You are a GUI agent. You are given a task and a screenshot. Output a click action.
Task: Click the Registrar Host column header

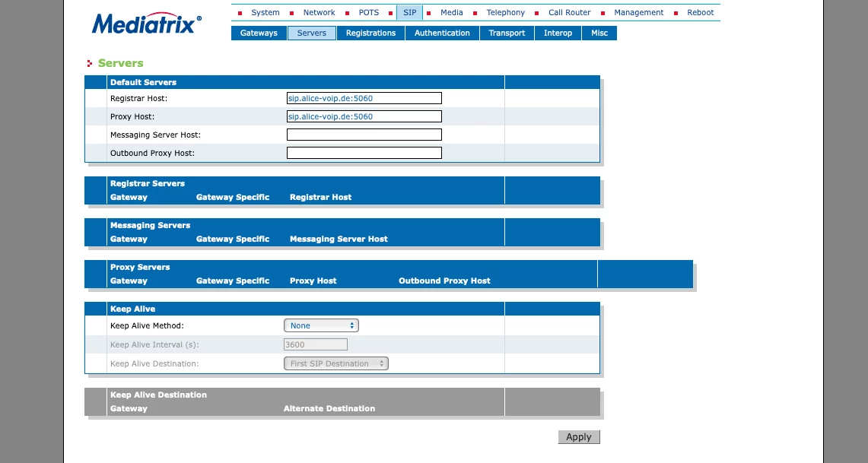(x=320, y=198)
